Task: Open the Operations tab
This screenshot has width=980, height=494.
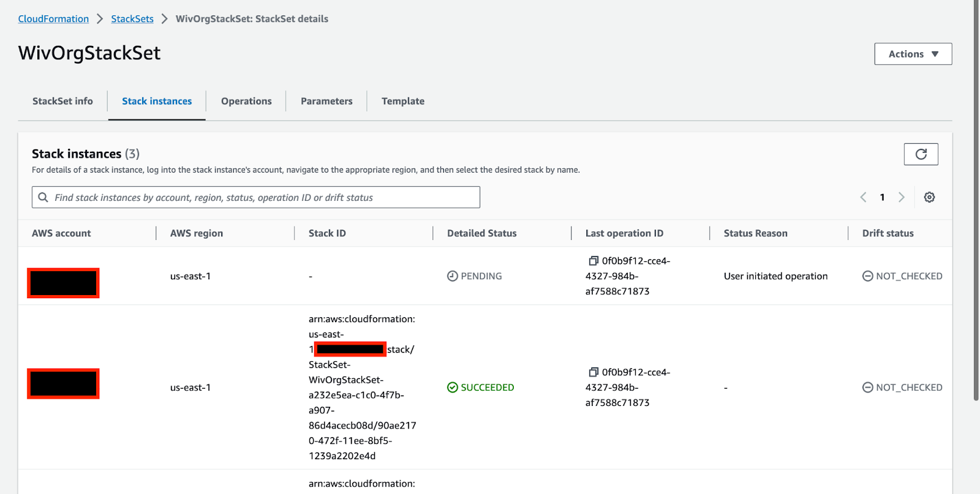Action: pyautogui.click(x=246, y=101)
